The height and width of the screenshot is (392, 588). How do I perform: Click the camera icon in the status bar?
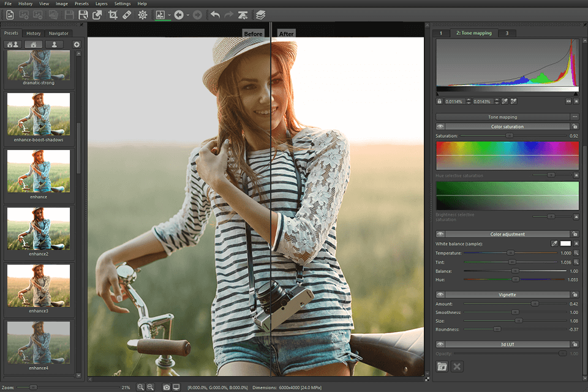pyautogui.click(x=167, y=387)
